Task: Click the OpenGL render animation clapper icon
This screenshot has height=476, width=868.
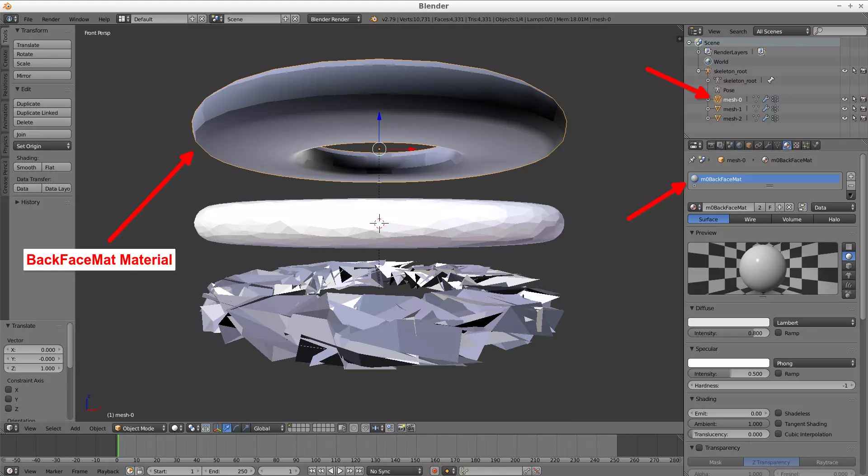Action: 411,428
